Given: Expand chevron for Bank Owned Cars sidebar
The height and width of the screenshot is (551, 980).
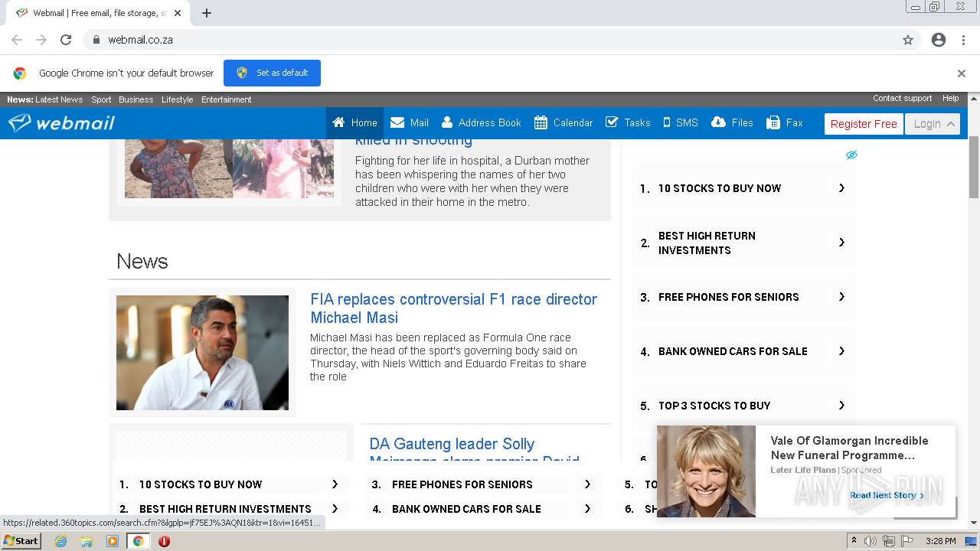Looking at the screenshot, I should (841, 351).
